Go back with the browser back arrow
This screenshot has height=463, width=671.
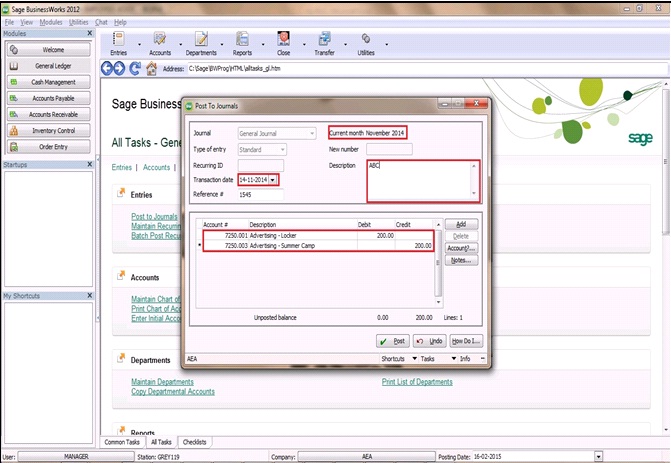[107, 68]
